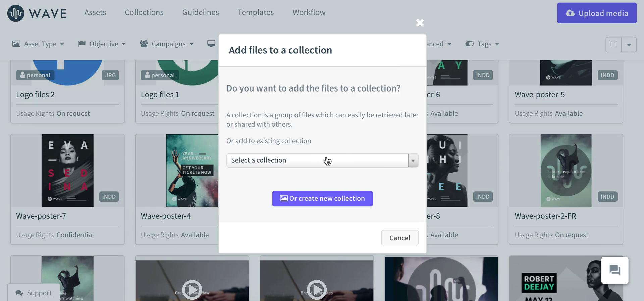This screenshot has width=644, height=301.
Task: Close the dialog with the X icon
Action: (x=420, y=23)
